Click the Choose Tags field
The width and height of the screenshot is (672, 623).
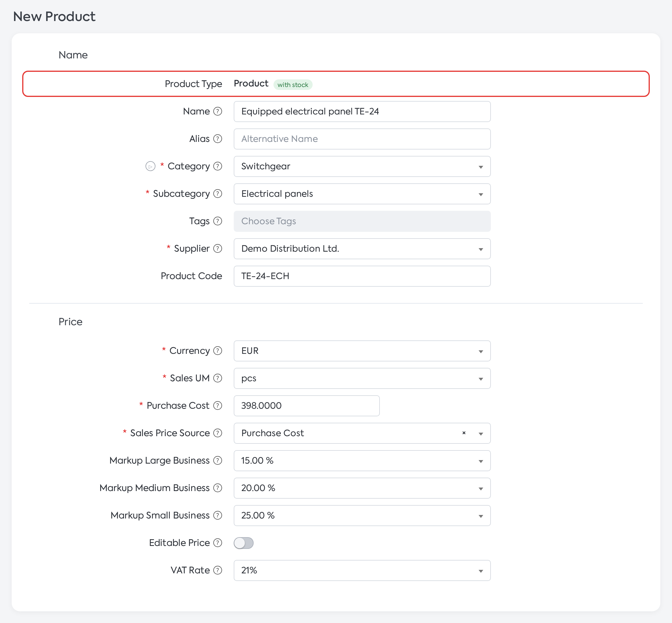[362, 221]
